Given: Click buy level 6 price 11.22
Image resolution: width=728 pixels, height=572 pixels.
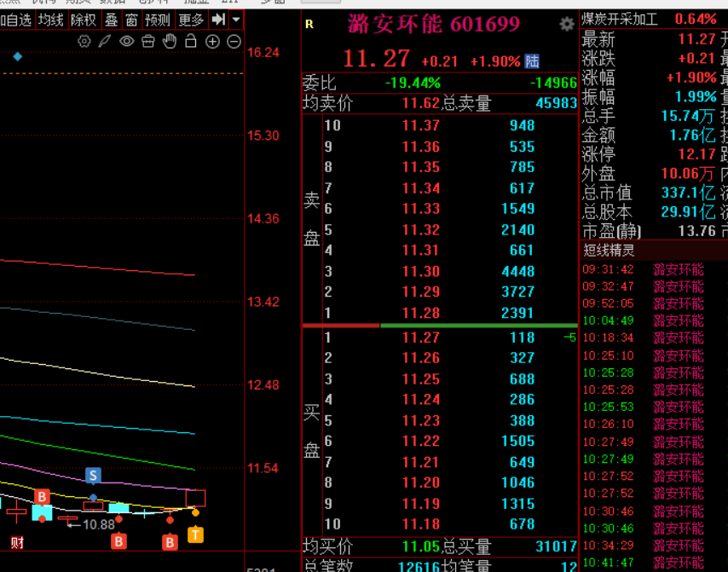Looking at the screenshot, I should click(x=420, y=441).
